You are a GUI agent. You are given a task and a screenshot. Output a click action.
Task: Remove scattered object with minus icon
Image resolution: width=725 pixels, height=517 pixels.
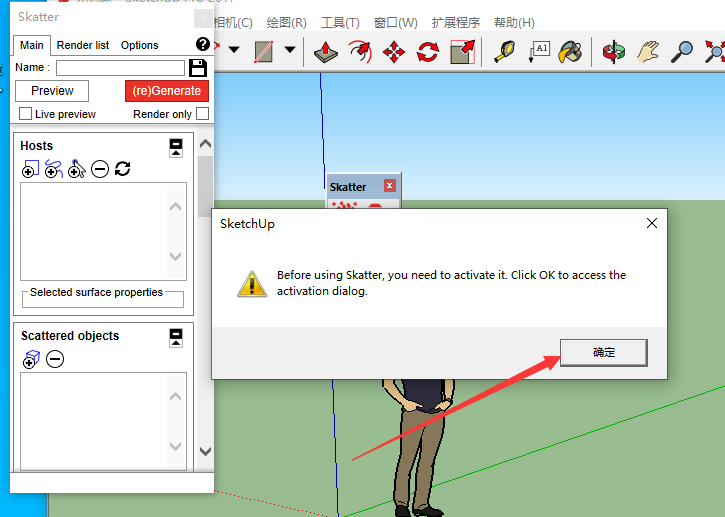click(x=55, y=359)
